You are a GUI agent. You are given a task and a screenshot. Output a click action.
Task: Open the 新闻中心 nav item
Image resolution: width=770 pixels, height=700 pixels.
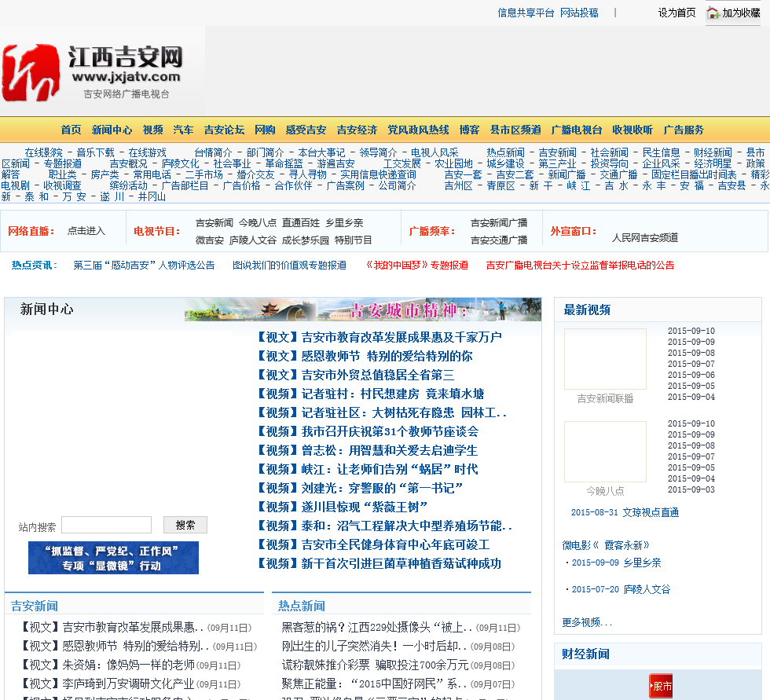(112, 130)
